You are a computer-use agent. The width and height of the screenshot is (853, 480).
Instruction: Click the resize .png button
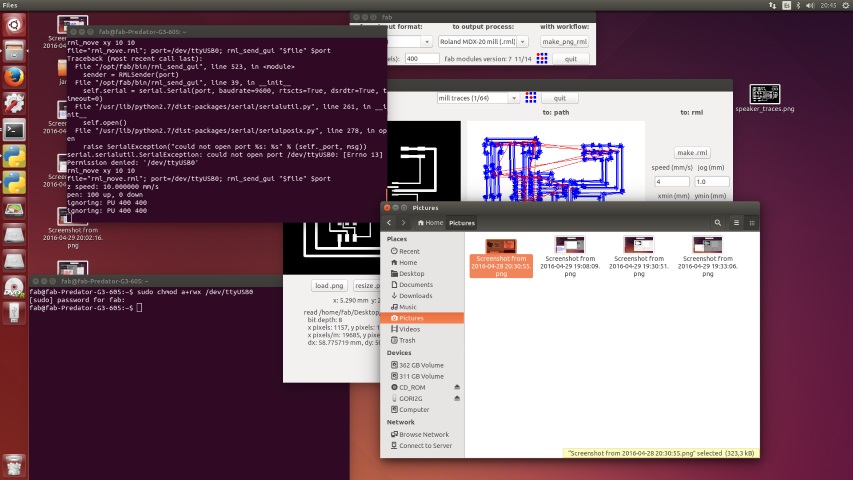pos(367,286)
